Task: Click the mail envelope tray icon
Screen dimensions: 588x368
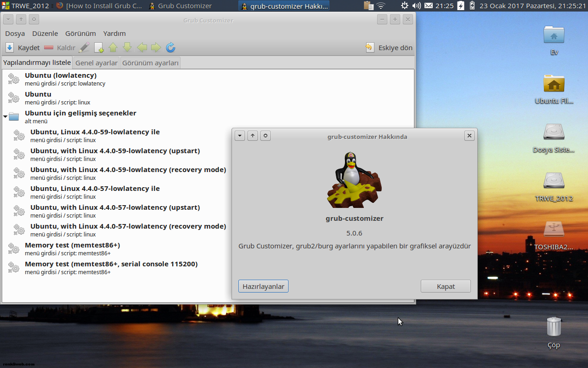Action: coord(428,6)
